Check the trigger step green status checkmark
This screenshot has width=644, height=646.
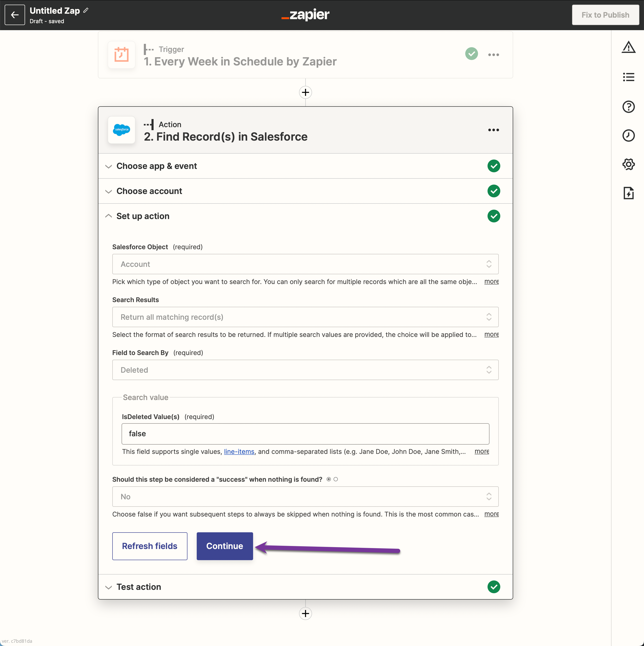[471, 54]
